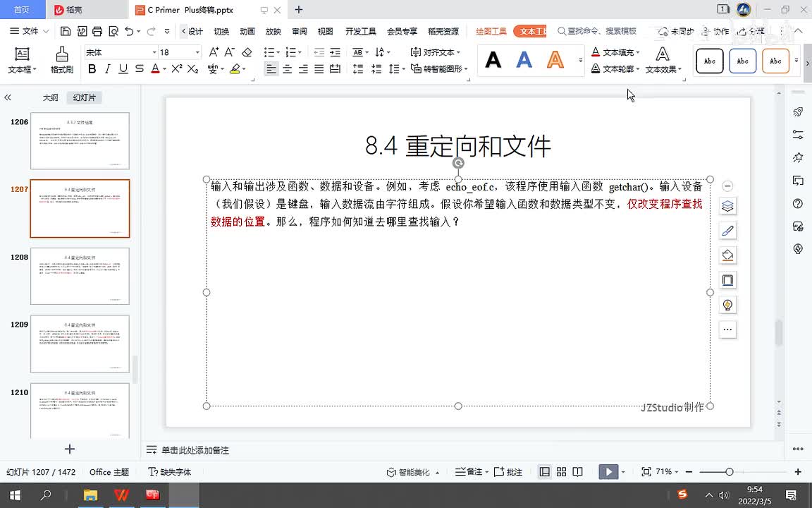
Task: Switch to 大纲 outline view tab
Action: [x=50, y=97]
